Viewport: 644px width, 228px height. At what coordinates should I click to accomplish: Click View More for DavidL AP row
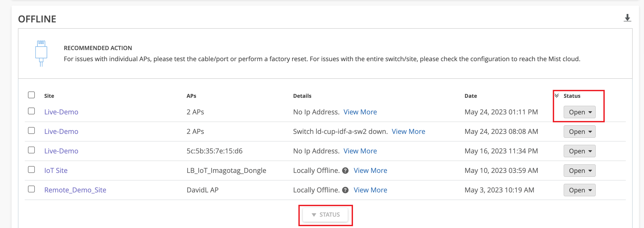tap(370, 190)
